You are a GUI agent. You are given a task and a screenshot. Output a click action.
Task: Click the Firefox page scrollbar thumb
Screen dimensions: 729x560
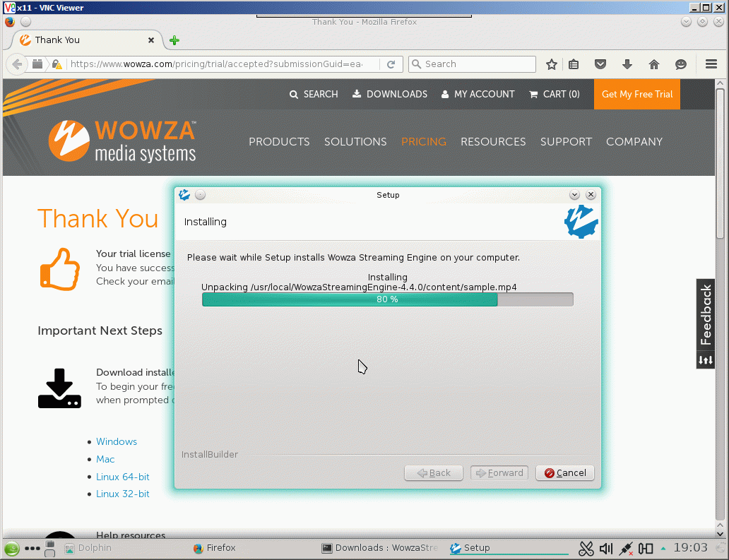720,162
